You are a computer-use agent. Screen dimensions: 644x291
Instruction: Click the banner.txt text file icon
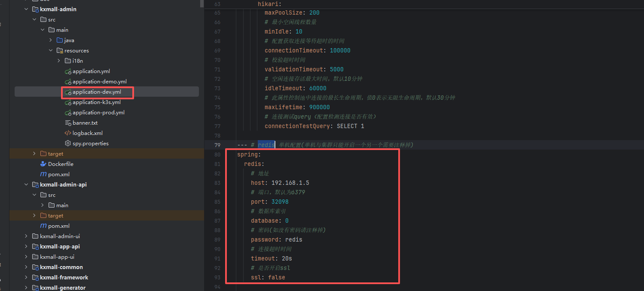pyautogui.click(x=67, y=123)
